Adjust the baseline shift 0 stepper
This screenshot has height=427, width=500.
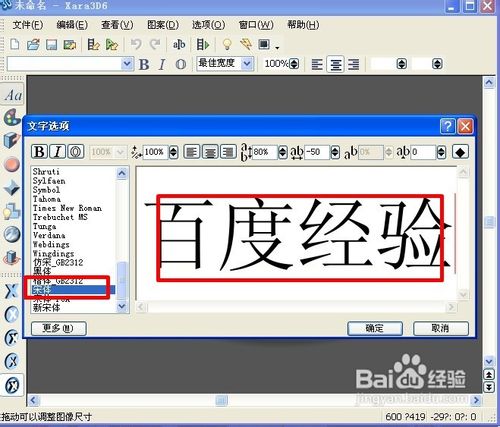coord(441,152)
